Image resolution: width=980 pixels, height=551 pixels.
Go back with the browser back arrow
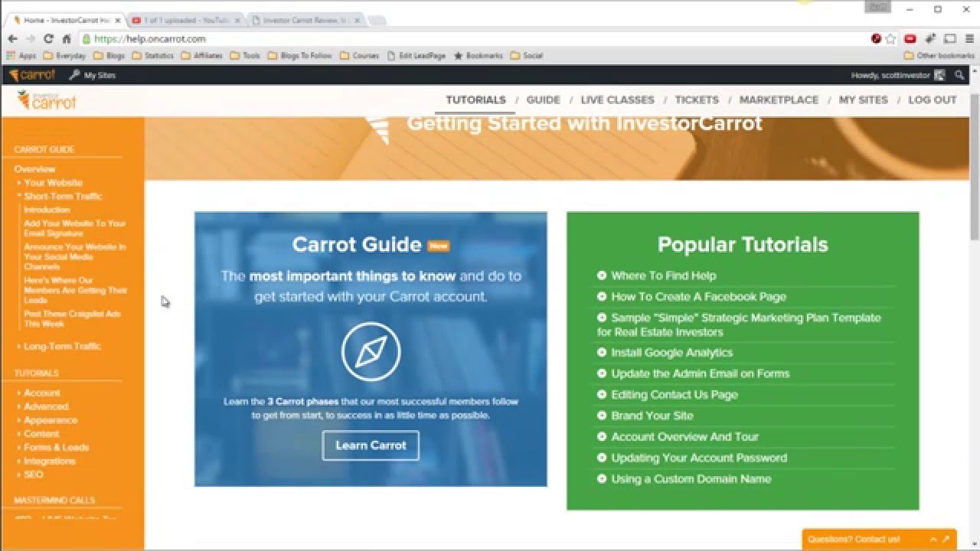click(12, 39)
